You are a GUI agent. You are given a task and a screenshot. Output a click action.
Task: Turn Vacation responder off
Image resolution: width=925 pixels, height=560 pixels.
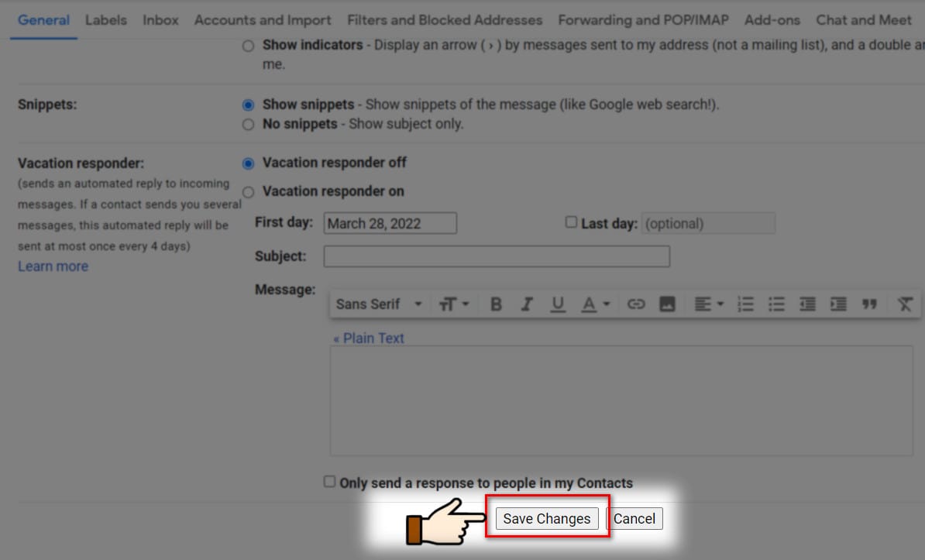[x=249, y=163]
